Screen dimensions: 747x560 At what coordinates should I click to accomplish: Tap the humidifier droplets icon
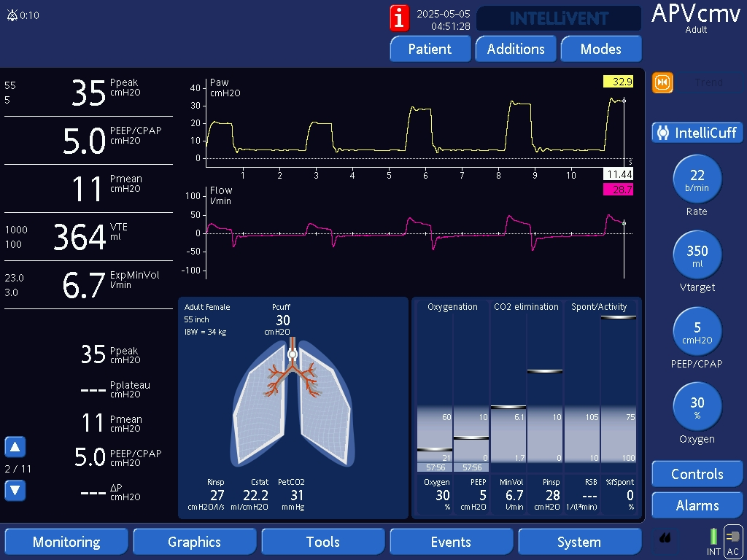tap(665, 538)
